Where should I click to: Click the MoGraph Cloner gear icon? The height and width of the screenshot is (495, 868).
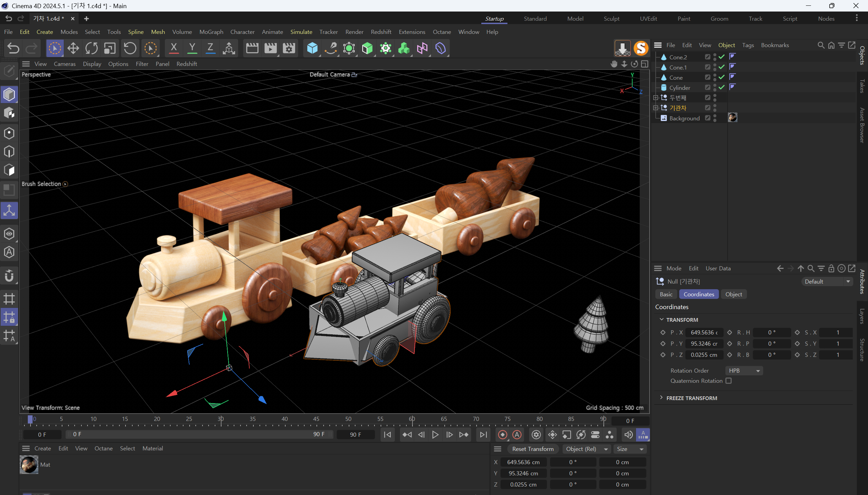[x=386, y=48]
